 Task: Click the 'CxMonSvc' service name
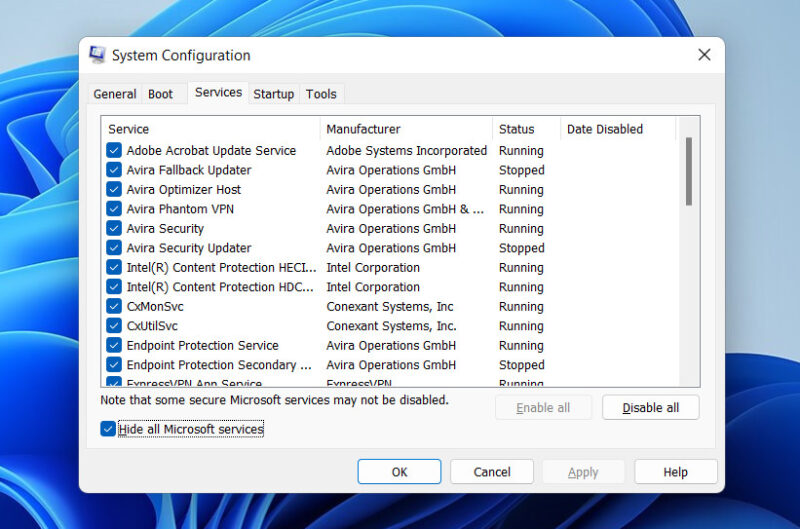tap(155, 306)
